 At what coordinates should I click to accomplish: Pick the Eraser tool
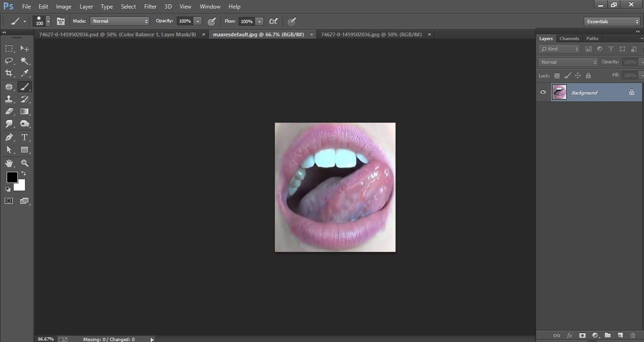[9, 111]
